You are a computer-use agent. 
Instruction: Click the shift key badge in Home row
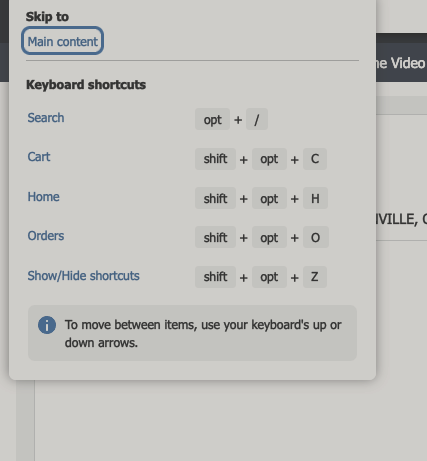215,198
